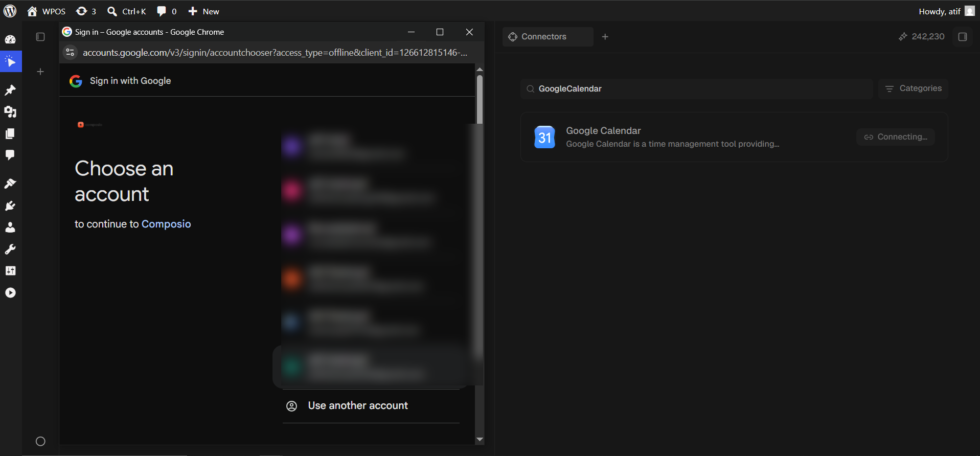Click the scrollbar up arrow in sign-in popup

(480, 69)
